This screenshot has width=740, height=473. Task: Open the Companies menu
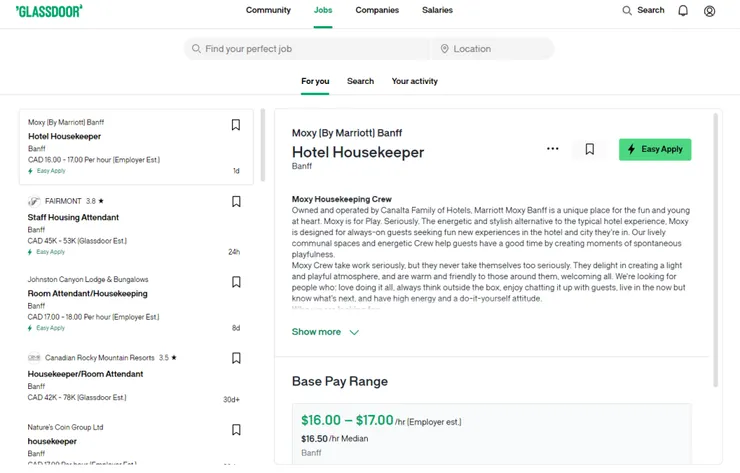tap(377, 11)
